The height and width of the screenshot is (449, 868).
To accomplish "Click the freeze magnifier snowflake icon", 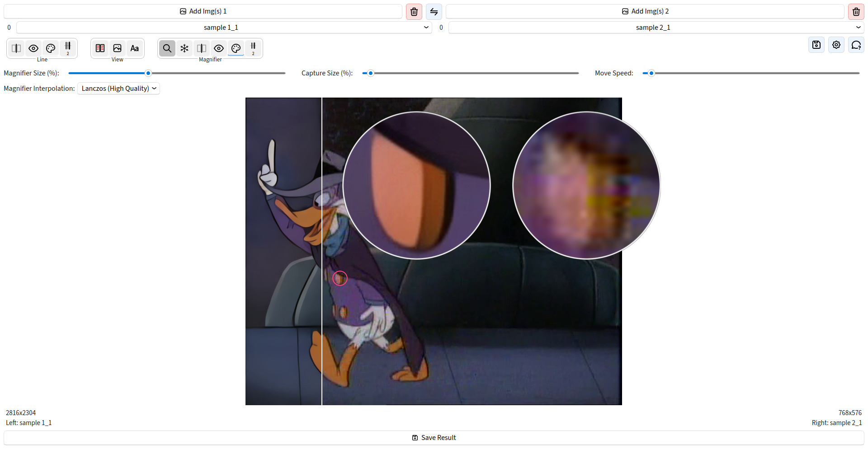I will point(184,48).
